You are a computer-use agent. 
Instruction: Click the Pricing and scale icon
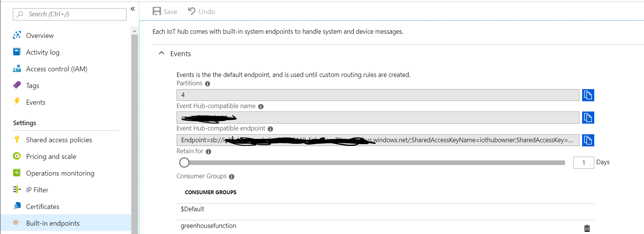click(17, 156)
